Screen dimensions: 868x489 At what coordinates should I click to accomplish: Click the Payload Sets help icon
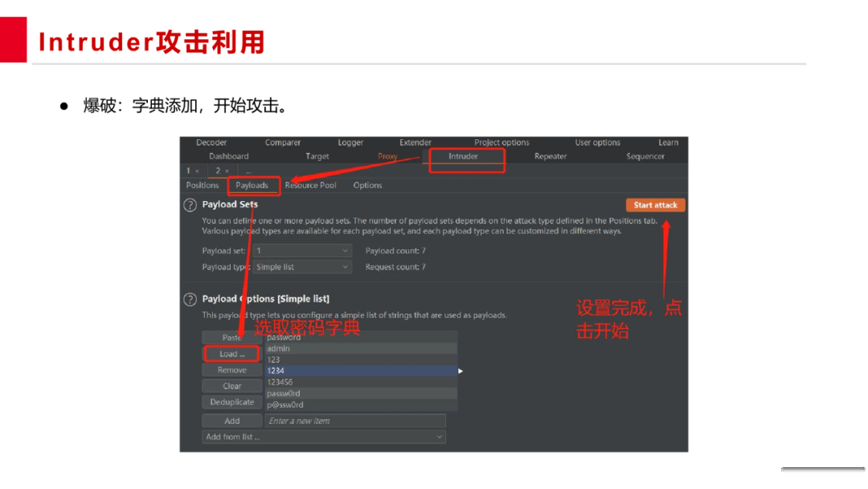point(190,205)
